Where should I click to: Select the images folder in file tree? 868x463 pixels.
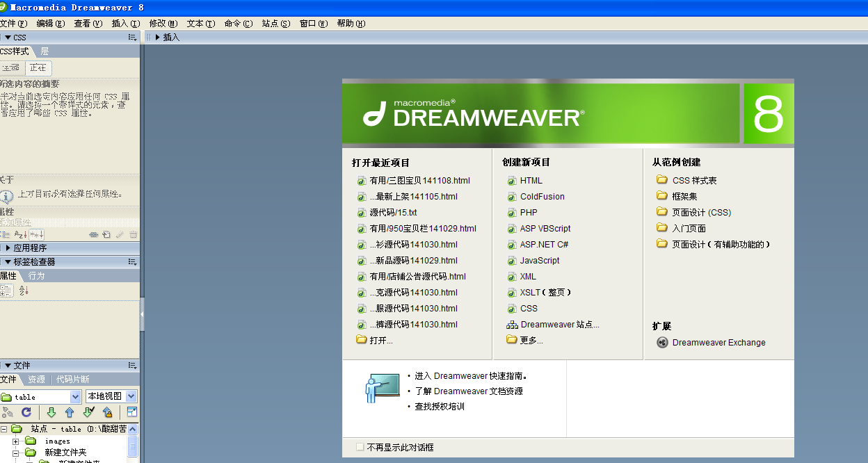[57, 441]
